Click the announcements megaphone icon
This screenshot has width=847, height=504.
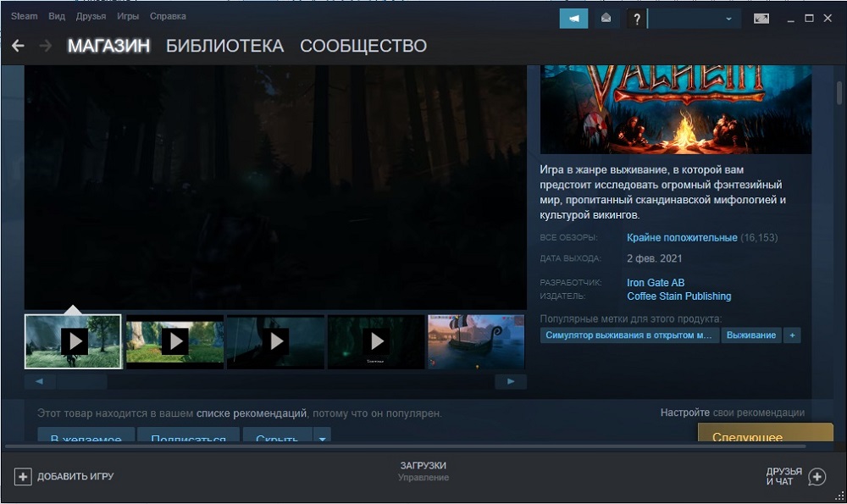tap(573, 18)
